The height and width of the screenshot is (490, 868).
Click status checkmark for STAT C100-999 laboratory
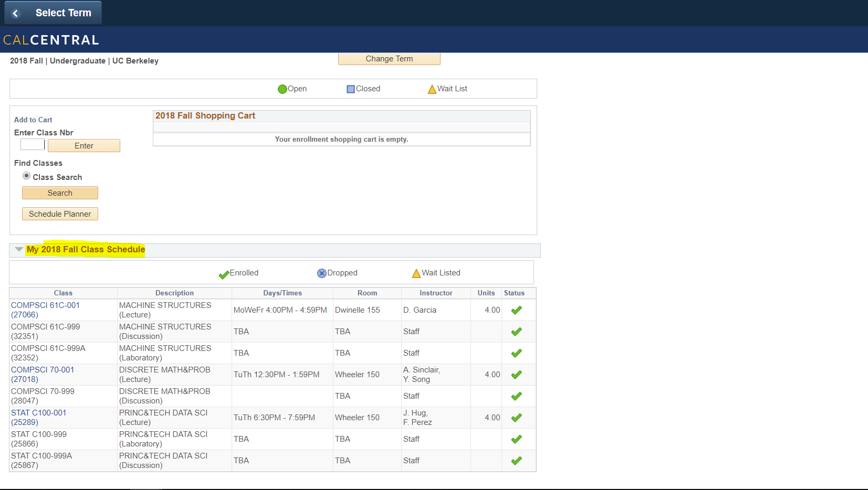517,439
